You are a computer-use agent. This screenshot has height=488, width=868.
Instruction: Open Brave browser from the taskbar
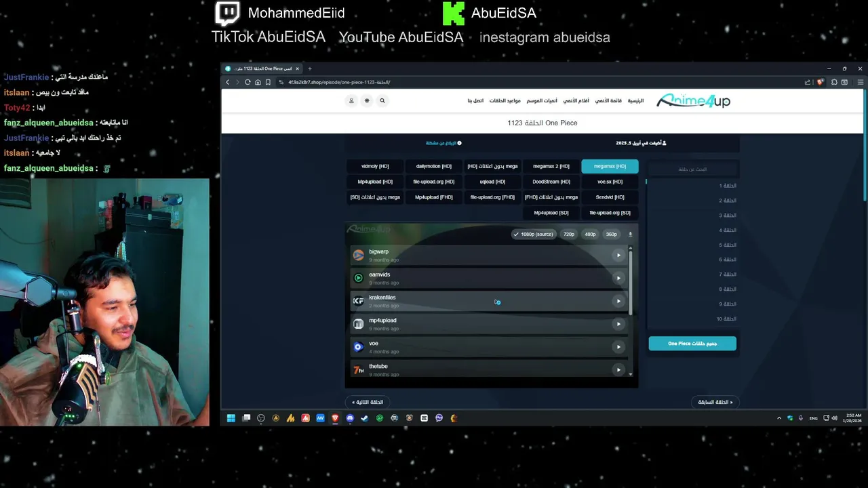(x=335, y=418)
